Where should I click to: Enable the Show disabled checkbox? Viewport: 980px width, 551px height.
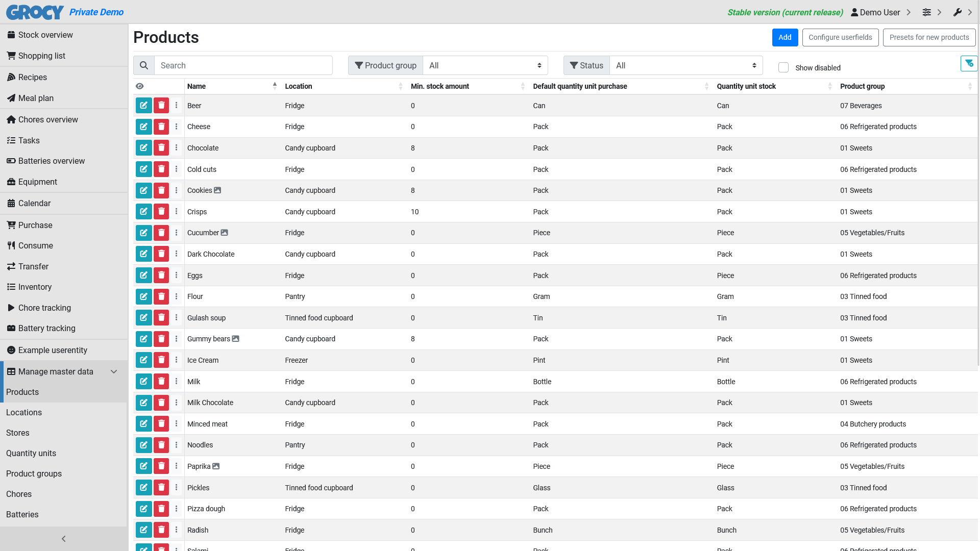(783, 67)
